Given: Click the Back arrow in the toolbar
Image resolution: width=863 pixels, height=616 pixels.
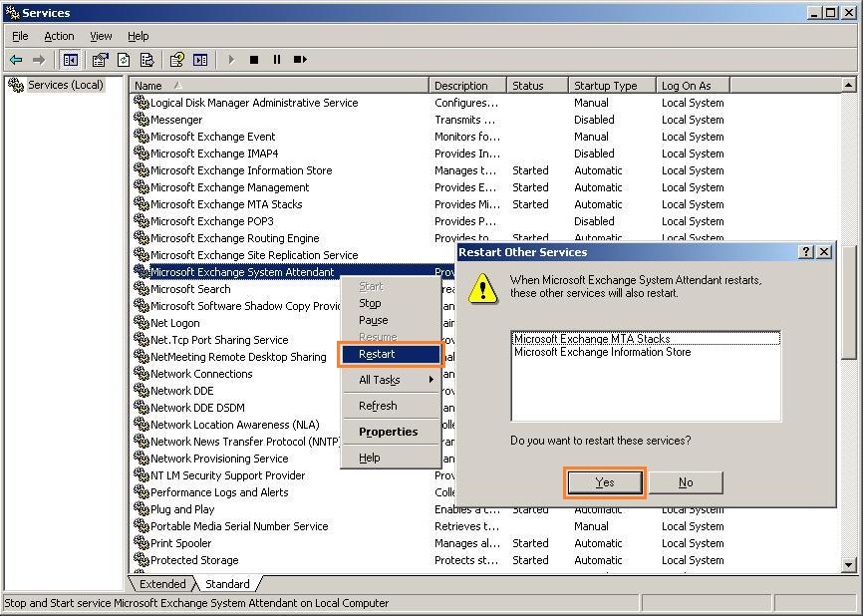Looking at the screenshot, I should pos(16,60).
